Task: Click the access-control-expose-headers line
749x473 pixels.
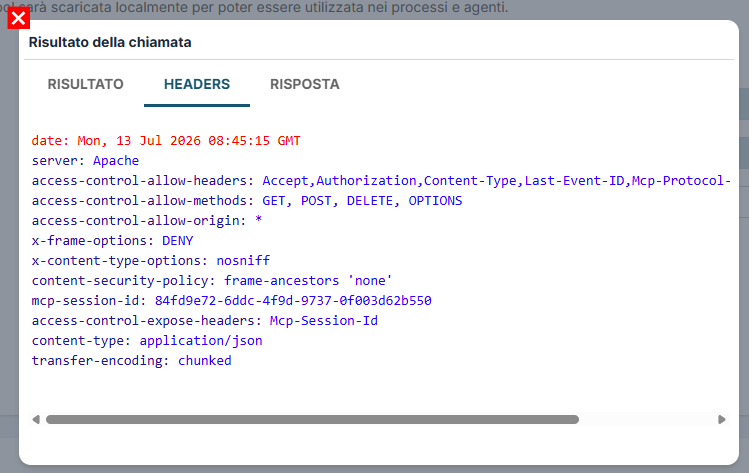Action: [x=205, y=321]
